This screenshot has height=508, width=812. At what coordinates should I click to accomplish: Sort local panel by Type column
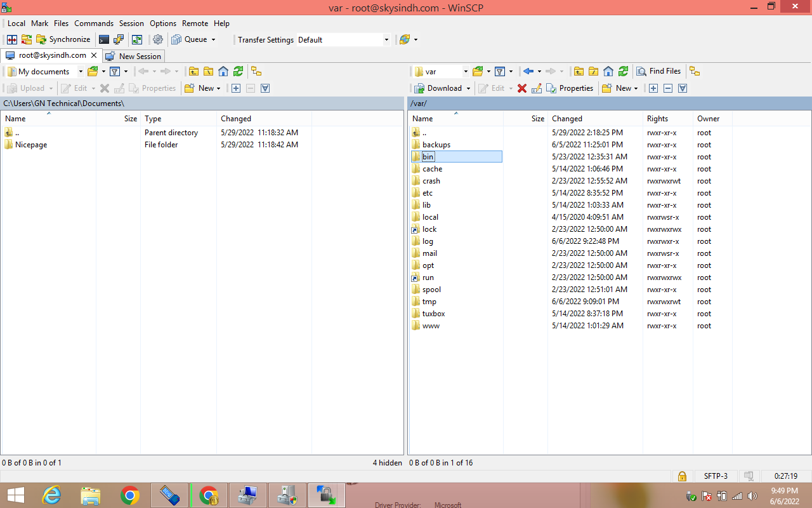tap(178, 119)
